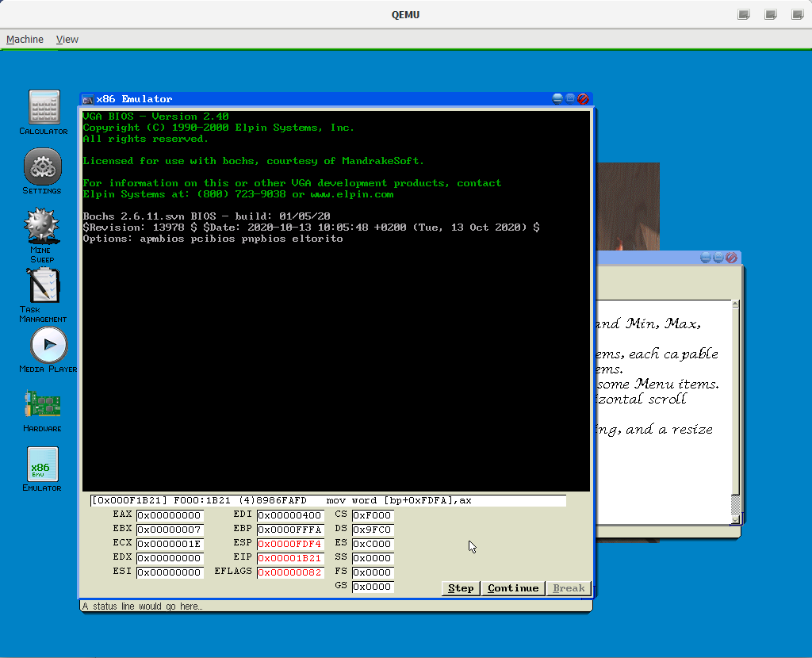Click the 'Elpin Systems at: (800) 723-9038' line
The width and height of the screenshot is (812, 658).
pyautogui.click(x=238, y=195)
